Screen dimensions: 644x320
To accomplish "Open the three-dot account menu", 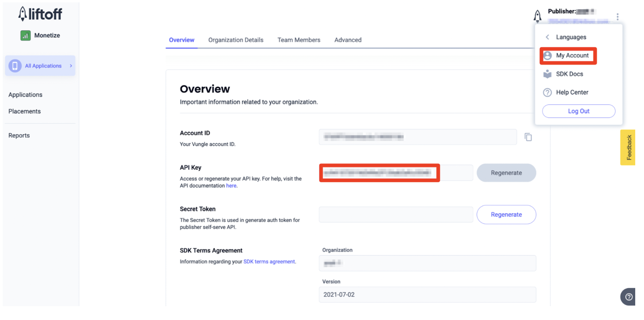I will coord(617,17).
